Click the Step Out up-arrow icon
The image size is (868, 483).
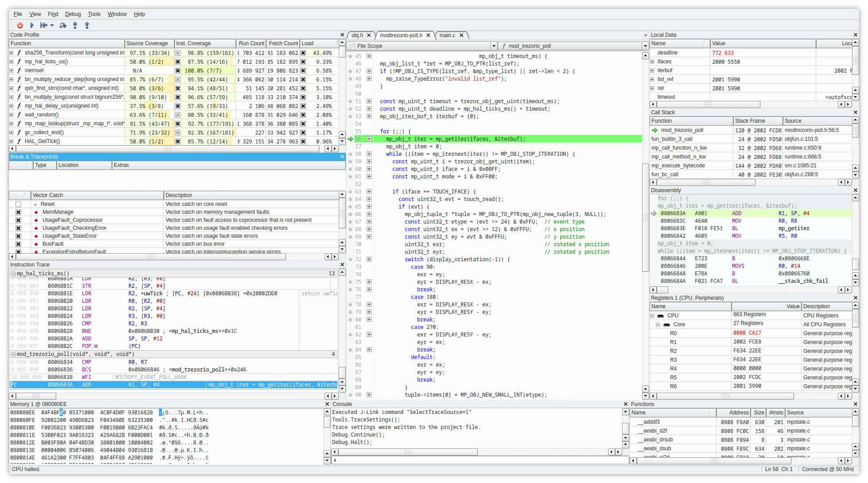pyautogui.click(x=87, y=25)
